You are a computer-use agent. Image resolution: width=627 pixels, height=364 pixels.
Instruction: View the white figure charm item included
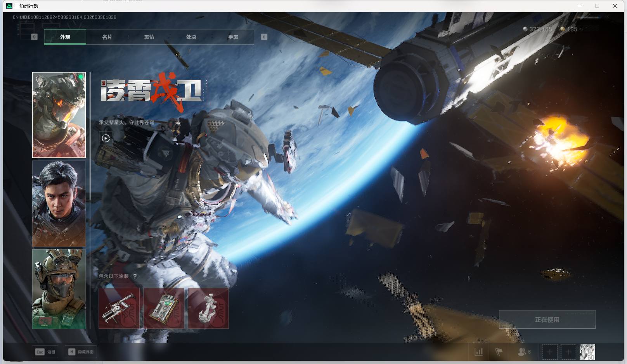click(x=208, y=308)
